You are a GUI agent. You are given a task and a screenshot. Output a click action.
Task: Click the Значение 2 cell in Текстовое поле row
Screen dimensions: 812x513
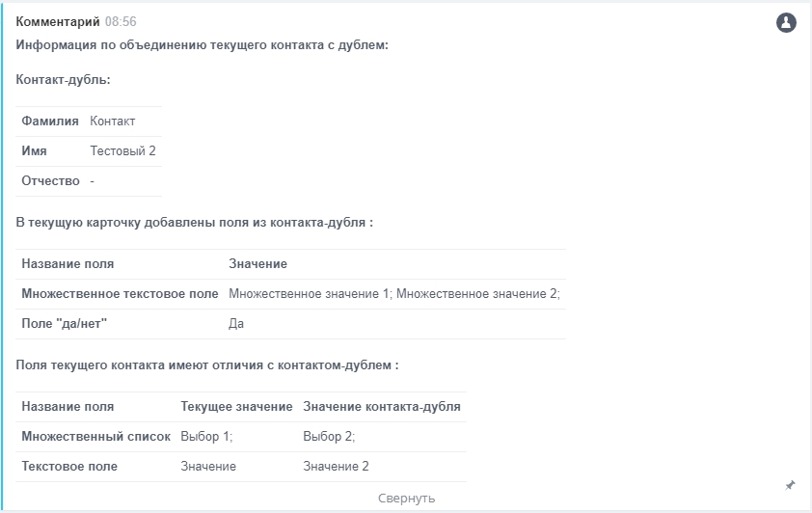point(336,467)
